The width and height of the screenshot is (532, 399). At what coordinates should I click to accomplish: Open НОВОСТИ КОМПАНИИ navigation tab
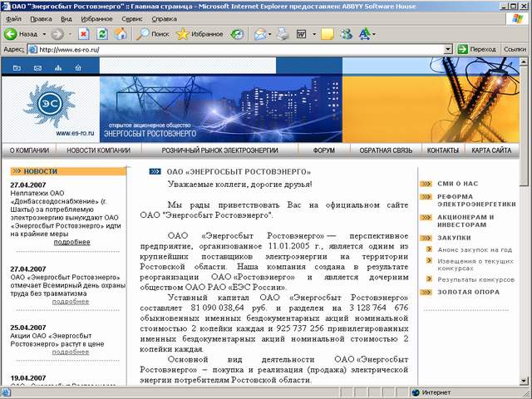98,150
